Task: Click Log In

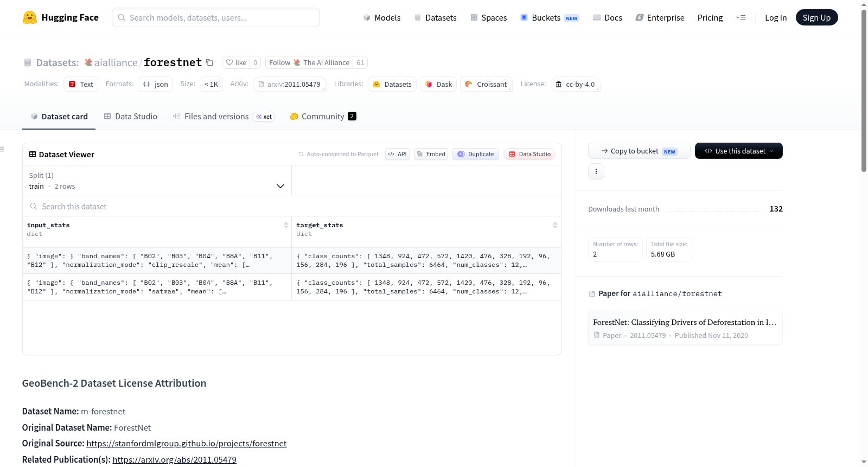Action: pos(776,17)
